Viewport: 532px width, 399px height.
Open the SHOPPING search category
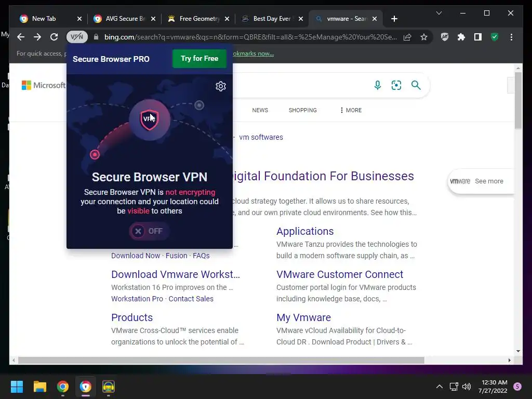tap(303, 110)
